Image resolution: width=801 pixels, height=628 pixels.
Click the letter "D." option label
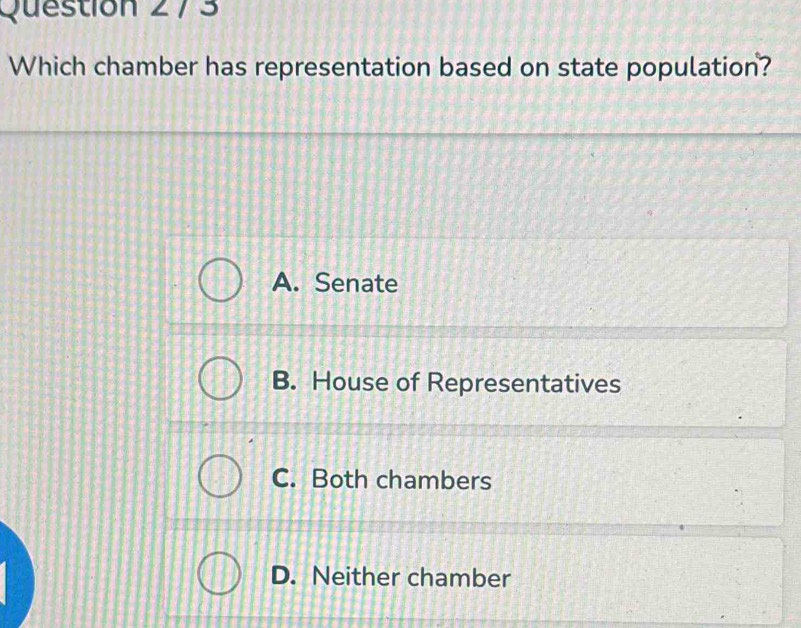[x=285, y=577]
